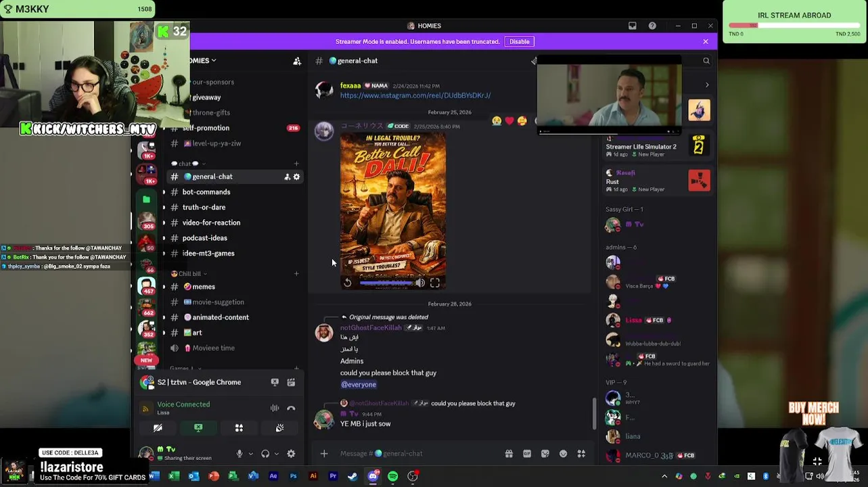Open the HOMIES server dropdown menu

(202, 60)
